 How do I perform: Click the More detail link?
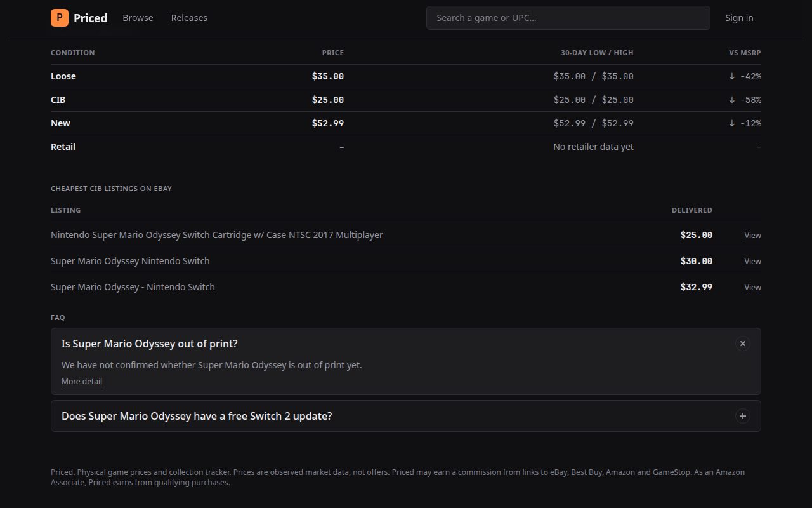coord(82,382)
